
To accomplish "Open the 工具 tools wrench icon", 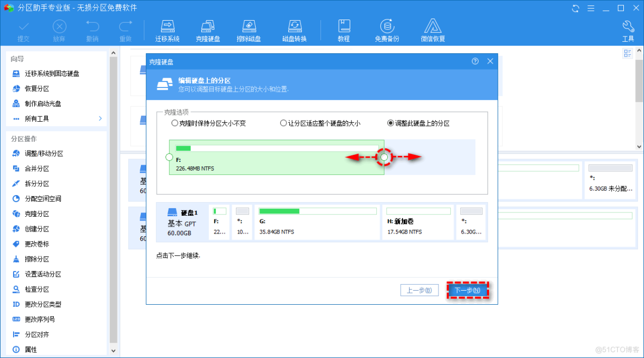I will point(628,31).
